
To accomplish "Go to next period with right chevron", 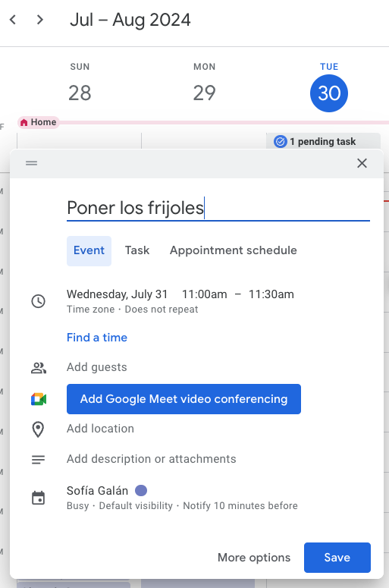I will [x=40, y=20].
